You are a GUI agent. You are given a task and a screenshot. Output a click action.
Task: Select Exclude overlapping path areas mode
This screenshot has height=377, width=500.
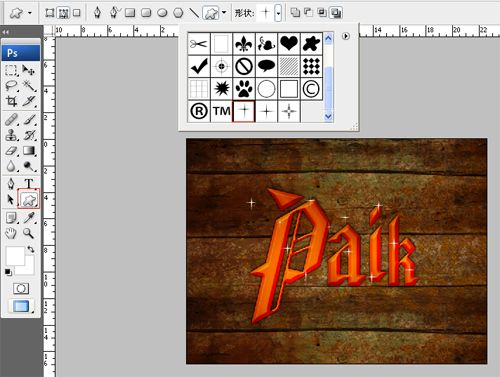point(335,13)
